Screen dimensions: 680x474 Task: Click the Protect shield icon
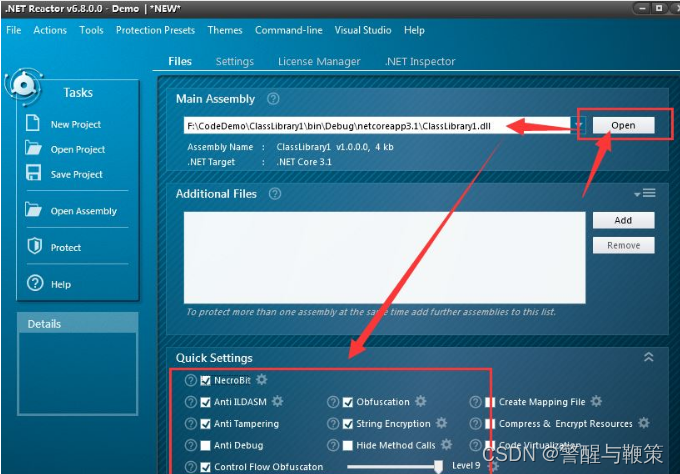coord(34,246)
